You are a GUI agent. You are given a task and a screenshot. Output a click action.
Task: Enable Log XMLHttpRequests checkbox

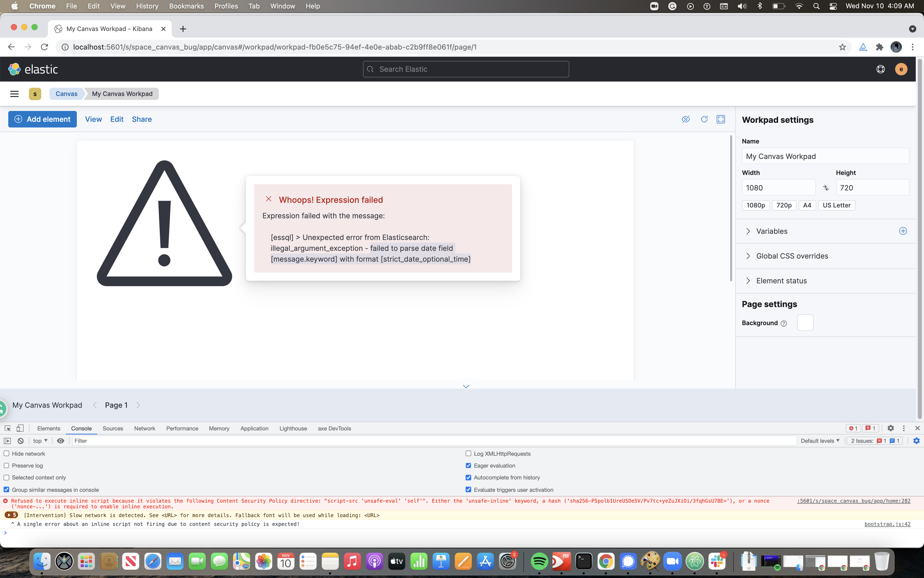(x=468, y=453)
